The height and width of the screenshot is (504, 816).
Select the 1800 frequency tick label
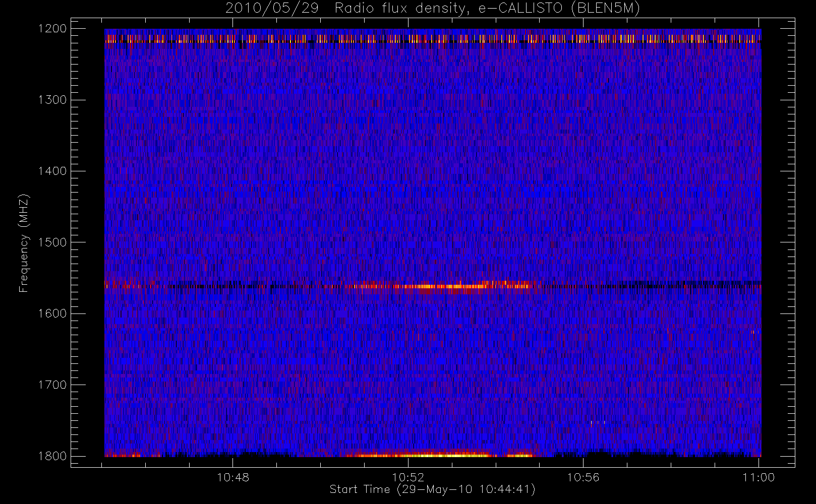coord(52,456)
